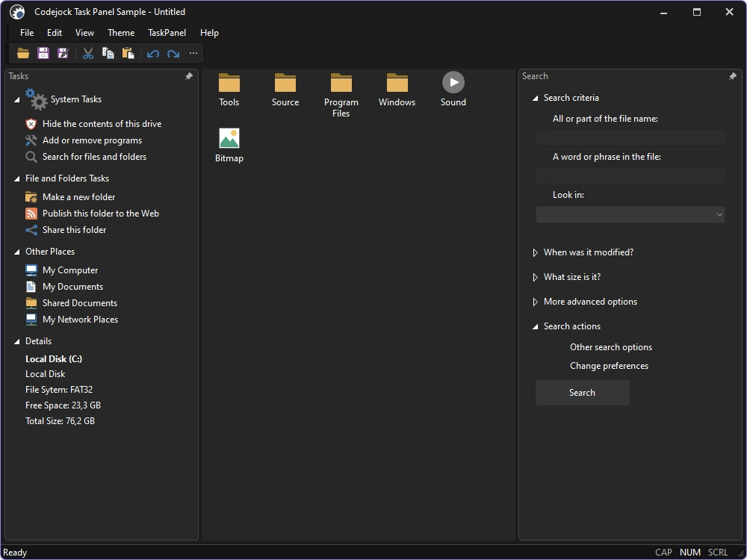Click Change preferences link
747x560 pixels.
point(609,366)
